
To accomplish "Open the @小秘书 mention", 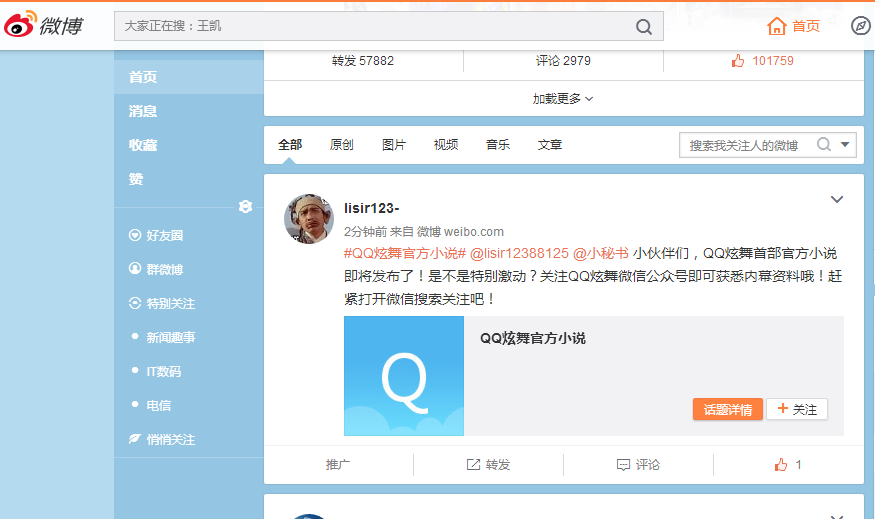I will tap(600, 253).
